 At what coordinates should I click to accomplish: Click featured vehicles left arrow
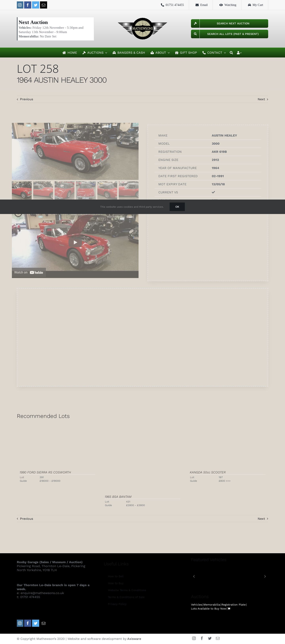(194, 576)
